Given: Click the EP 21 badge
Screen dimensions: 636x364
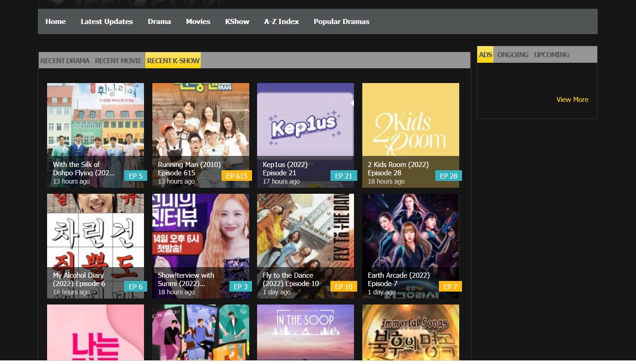Looking at the screenshot, I should point(344,176).
